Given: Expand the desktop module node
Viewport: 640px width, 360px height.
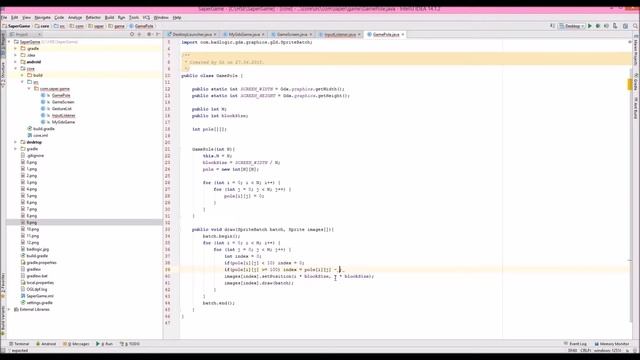Looking at the screenshot, I should click(16, 142).
